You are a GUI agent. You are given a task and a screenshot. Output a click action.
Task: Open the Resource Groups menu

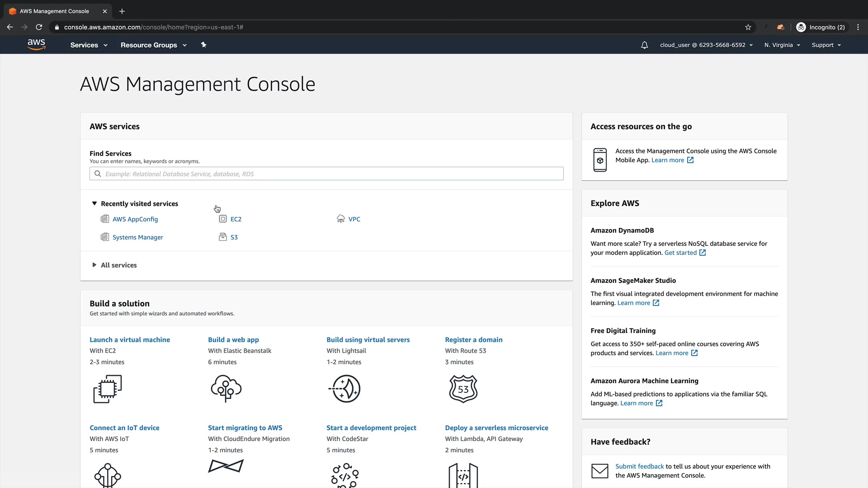153,45
